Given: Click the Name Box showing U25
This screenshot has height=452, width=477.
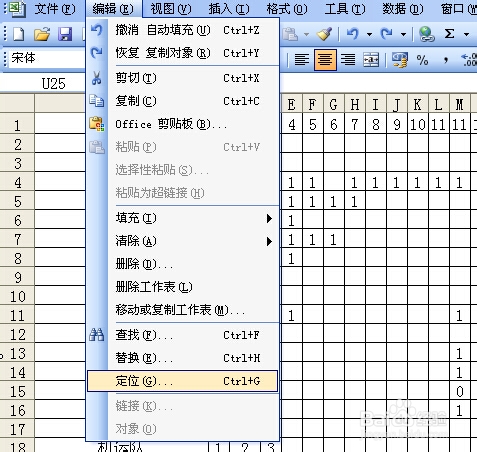Looking at the screenshot, I should pyautogui.click(x=43, y=83).
